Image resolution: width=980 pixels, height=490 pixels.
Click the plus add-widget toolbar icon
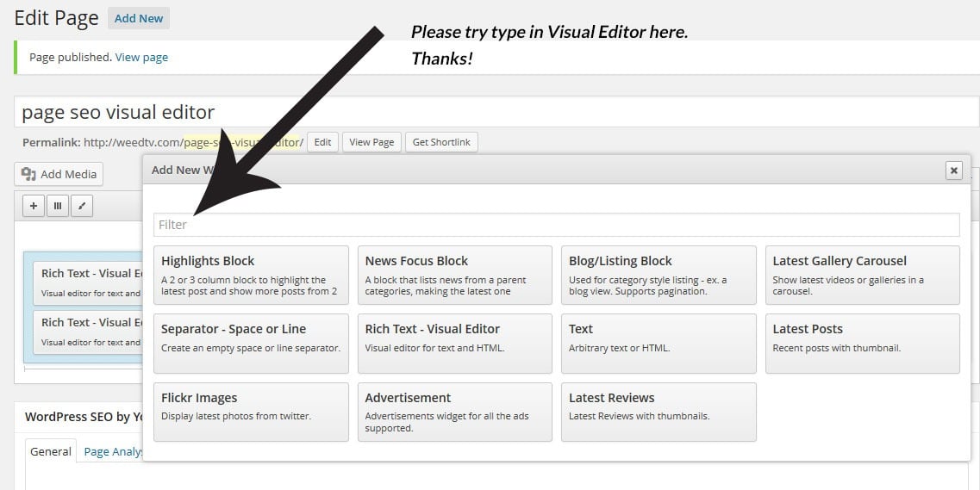pyautogui.click(x=33, y=205)
